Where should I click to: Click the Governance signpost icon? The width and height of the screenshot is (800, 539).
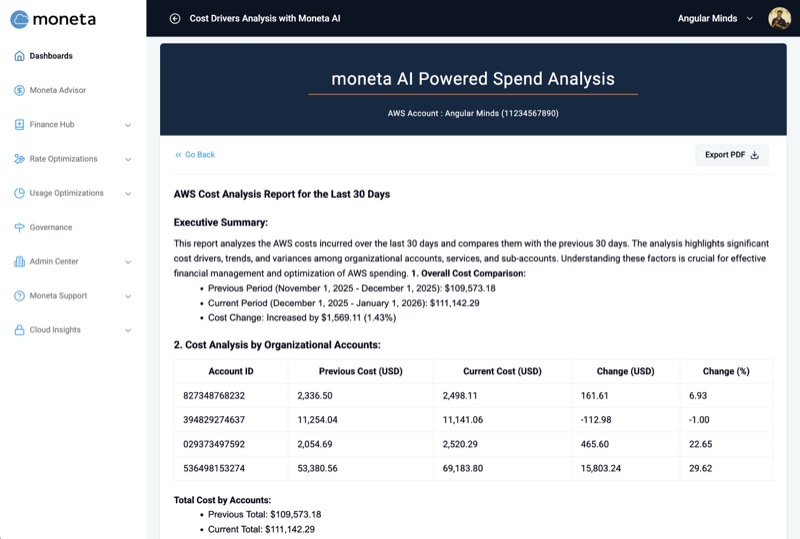pos(19,227)
